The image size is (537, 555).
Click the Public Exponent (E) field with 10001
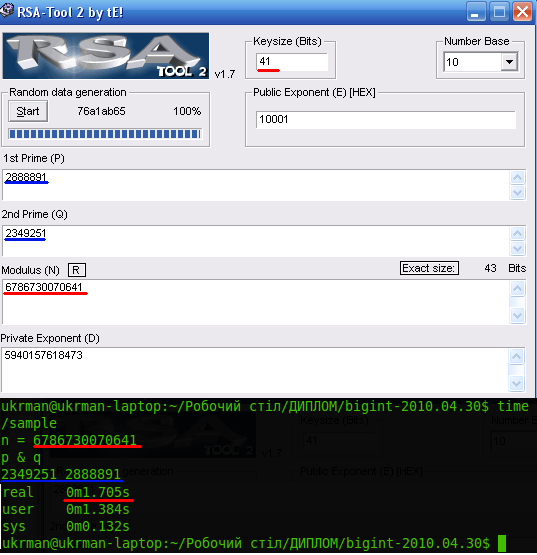click(x=385, y=120)
